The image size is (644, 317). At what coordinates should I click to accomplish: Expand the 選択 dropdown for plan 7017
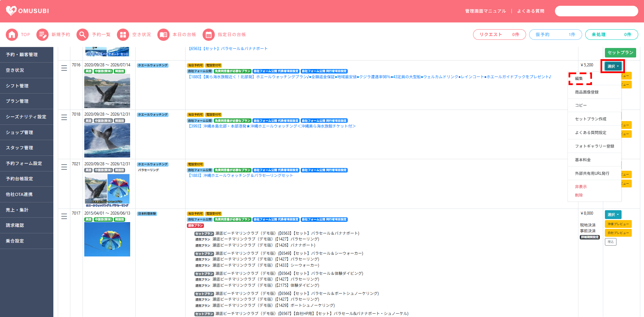tap(613, 215)
